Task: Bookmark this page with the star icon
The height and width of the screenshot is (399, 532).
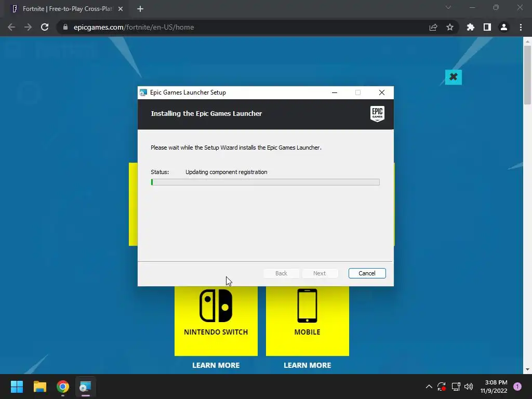Action: pyautogui.click(x=450, y=27)
